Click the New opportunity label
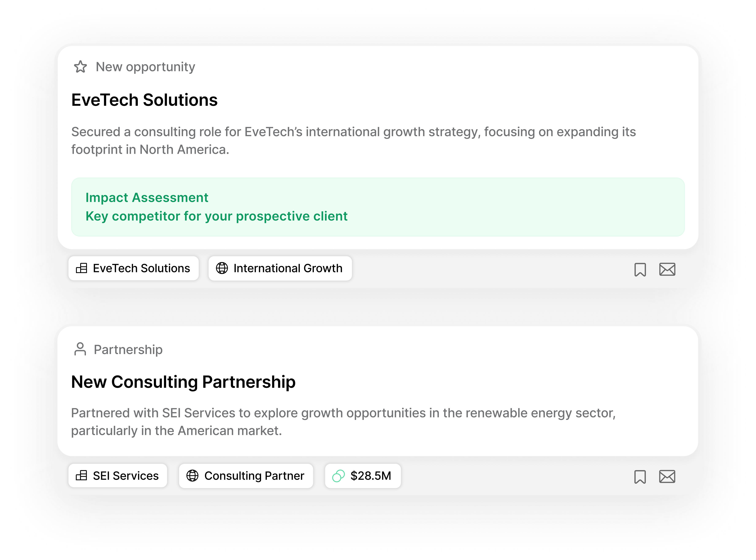This screenshot has height=560, width=756. pos(145,67)
